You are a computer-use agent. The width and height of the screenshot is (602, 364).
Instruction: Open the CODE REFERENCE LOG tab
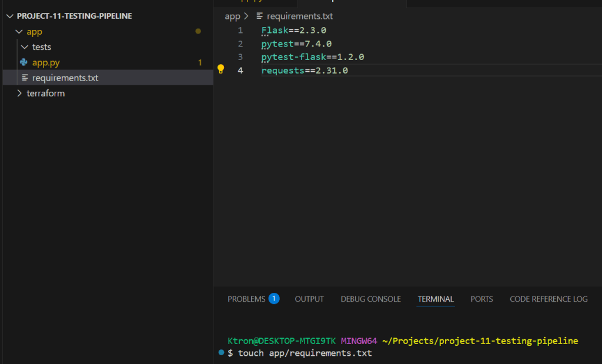pos(548,299)
